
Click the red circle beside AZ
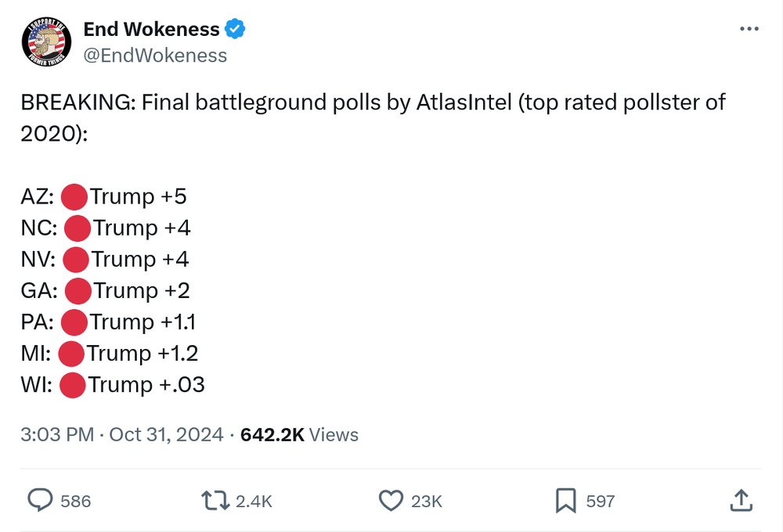[74, 196]
